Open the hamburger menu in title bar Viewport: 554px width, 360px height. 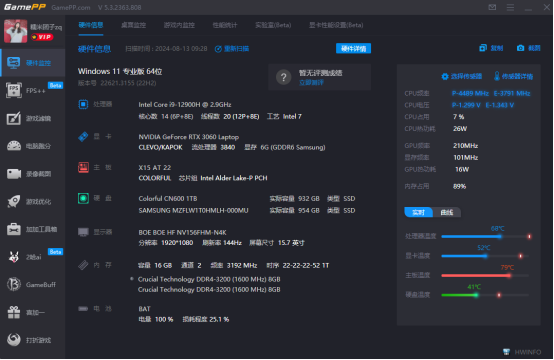(510, 7)
